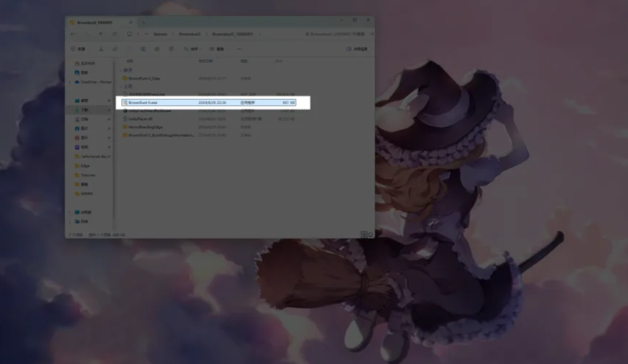Select BrownDust II.exe
The height and width of the screenshot is (364, 628).
coord(209,103)
